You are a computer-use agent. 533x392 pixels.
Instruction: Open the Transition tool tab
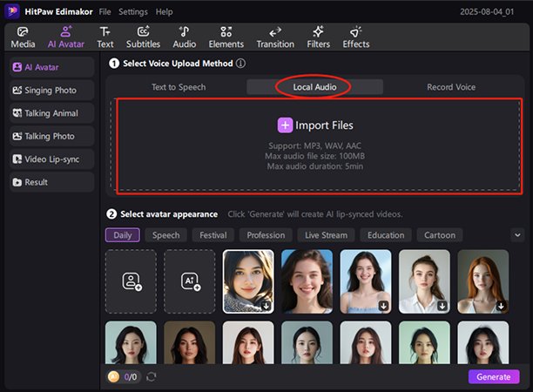[275, 37]
